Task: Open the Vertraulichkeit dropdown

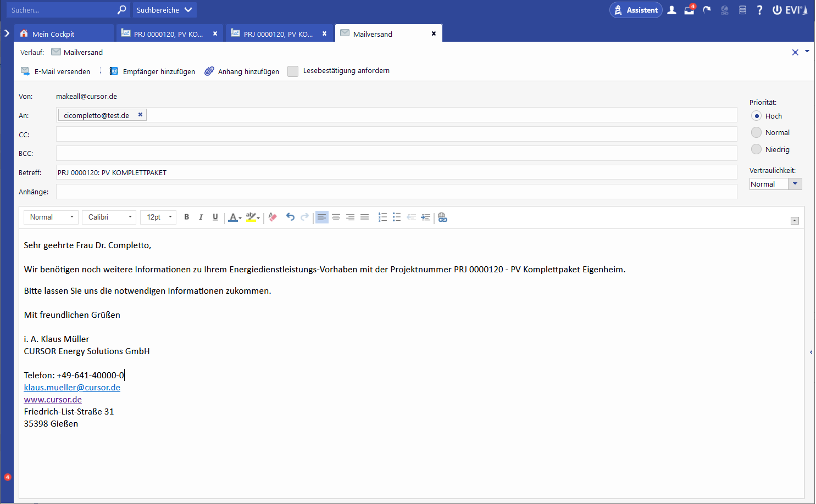Action: click(795, 184)
